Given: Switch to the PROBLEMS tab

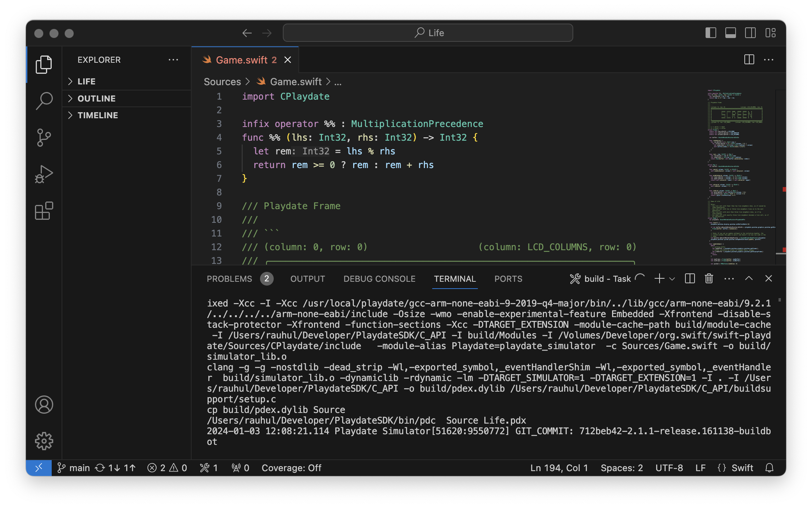Looking at the screenshot, I should (x=239, y=279).
